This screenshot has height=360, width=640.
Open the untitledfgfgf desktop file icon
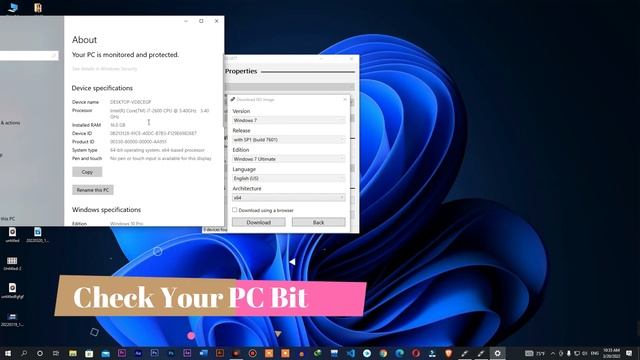pos(12,291)
